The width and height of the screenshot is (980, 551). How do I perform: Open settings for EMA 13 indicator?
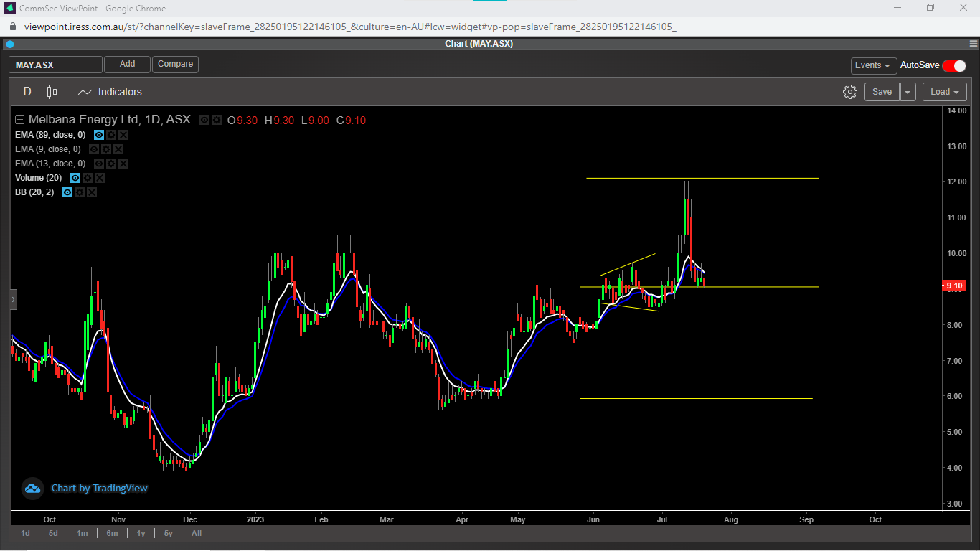[x=111, y=164]
